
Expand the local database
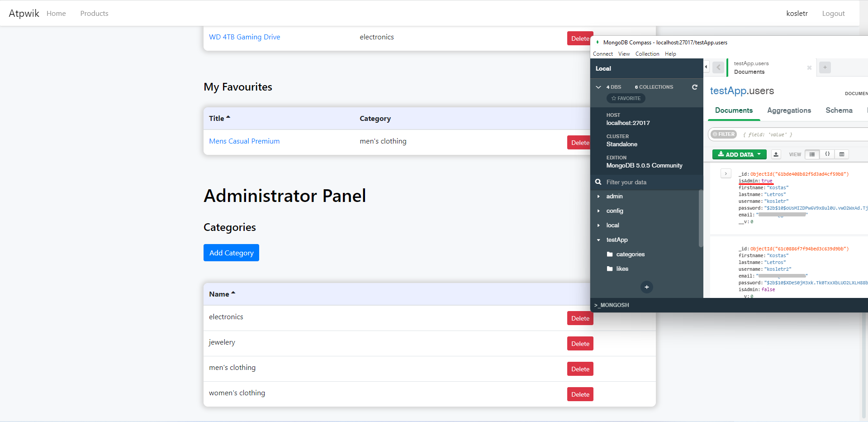[598, 225]
